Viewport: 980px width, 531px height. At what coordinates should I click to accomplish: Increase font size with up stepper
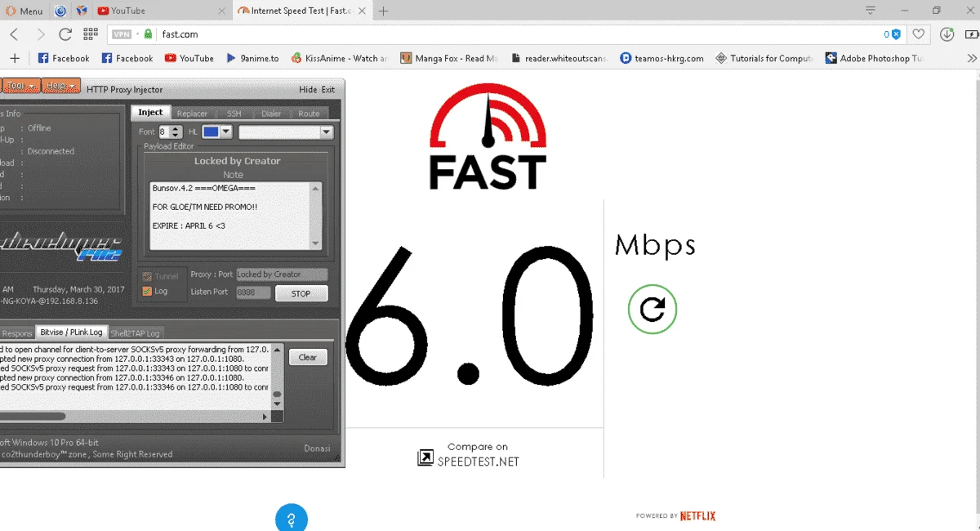tap(176, 128)
